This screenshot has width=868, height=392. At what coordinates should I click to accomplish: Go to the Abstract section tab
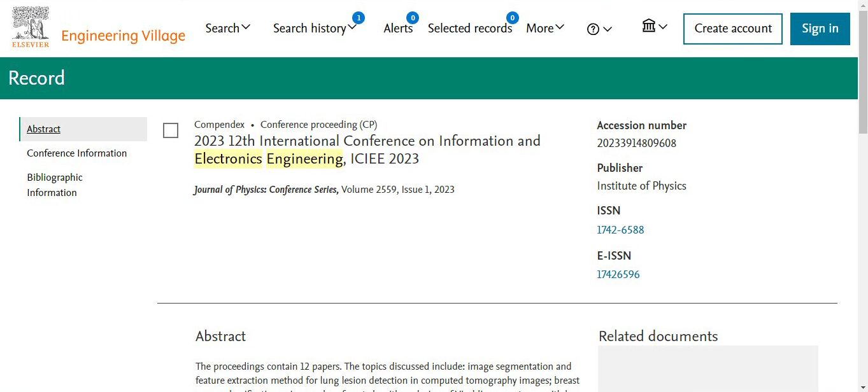[83, 129]
